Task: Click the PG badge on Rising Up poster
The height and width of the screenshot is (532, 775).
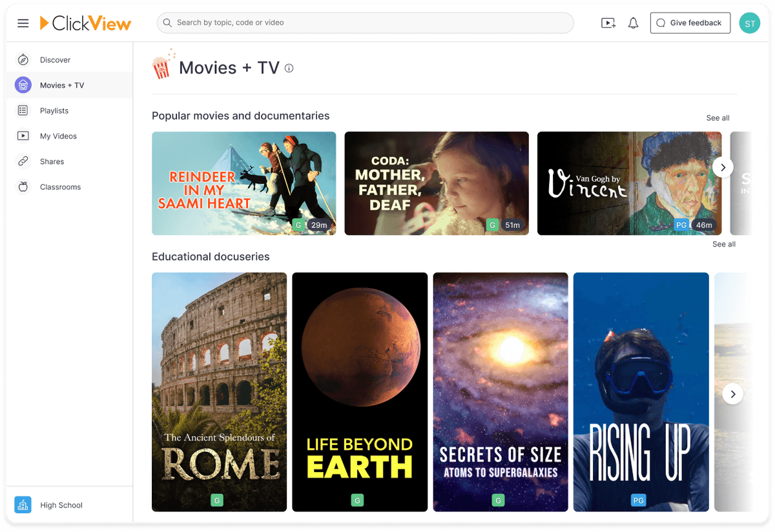Action: [639, 500]
